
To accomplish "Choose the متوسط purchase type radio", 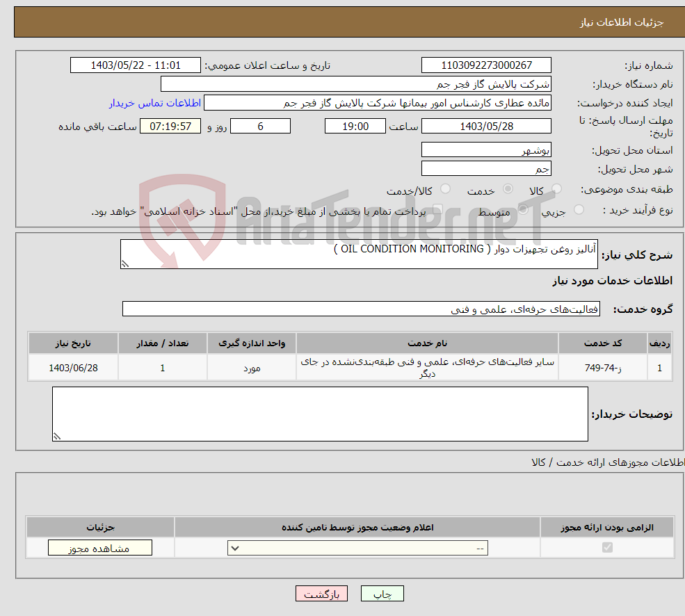I will click(523, 209).
